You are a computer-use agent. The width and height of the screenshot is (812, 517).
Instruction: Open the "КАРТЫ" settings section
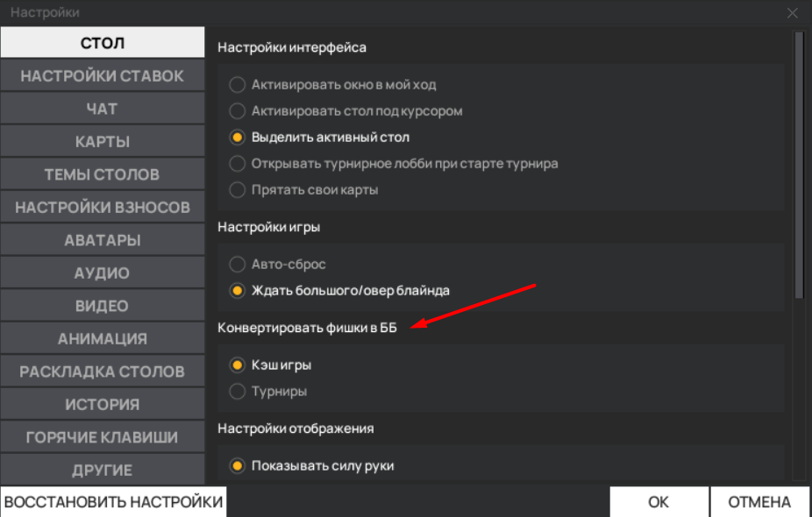tap(103, 142)
